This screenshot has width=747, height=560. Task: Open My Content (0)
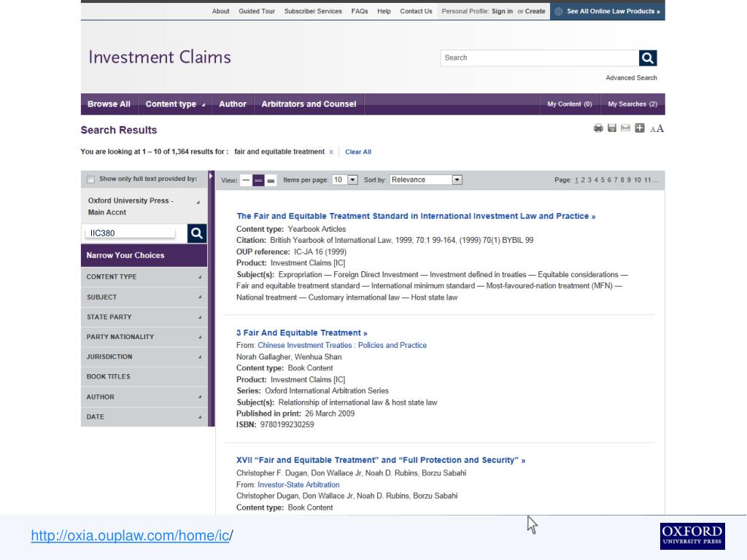point(569,104)
